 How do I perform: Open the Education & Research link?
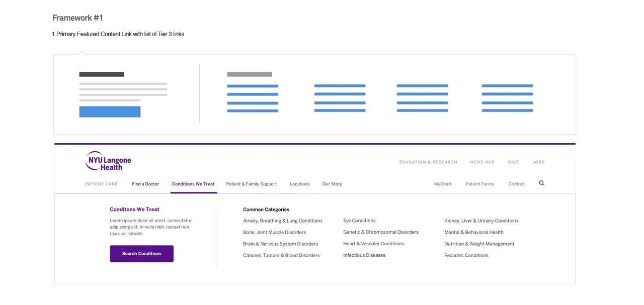tap(428, 162)
